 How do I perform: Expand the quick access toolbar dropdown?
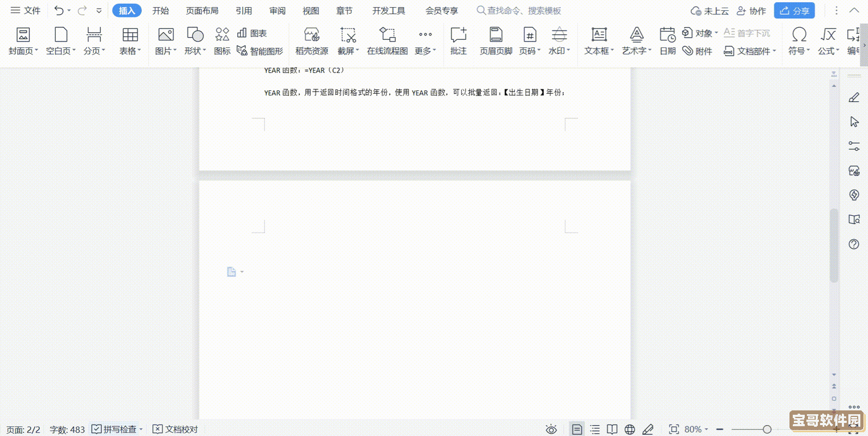[x=99, y=10]
